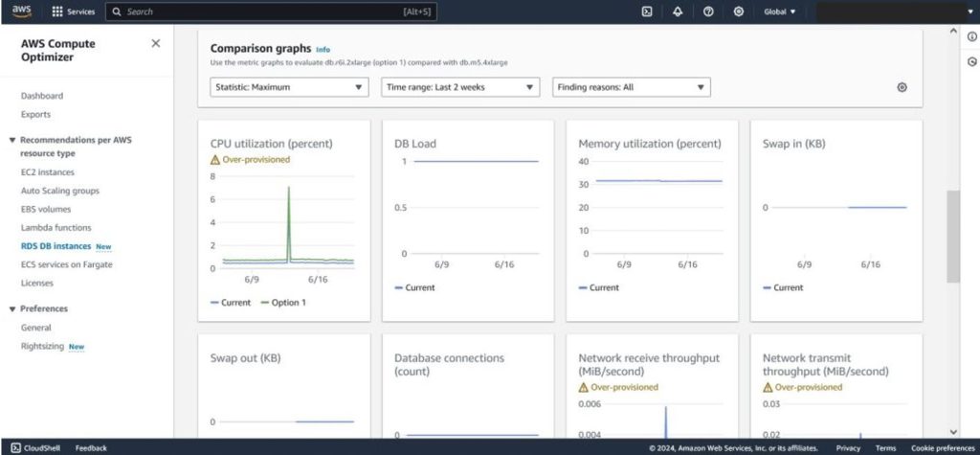Image resolution: width=980 pixels, height=455 pixels.
Task: Click the vertical scrollbar thumb
Action: pyautogui.click(x=953, y=236)
